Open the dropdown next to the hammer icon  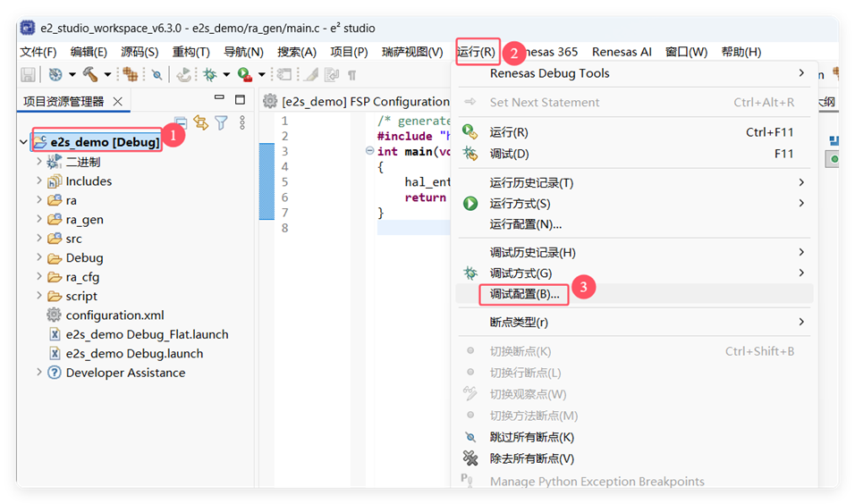(107, 75)
